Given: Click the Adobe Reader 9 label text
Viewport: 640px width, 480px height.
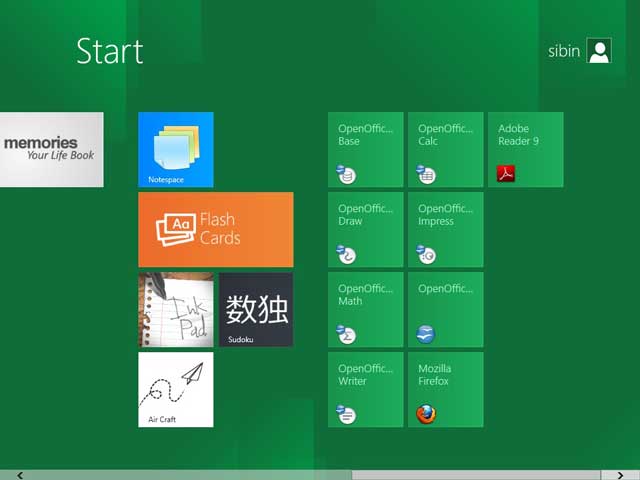Looking at the screenshot, I should point(518,135).
